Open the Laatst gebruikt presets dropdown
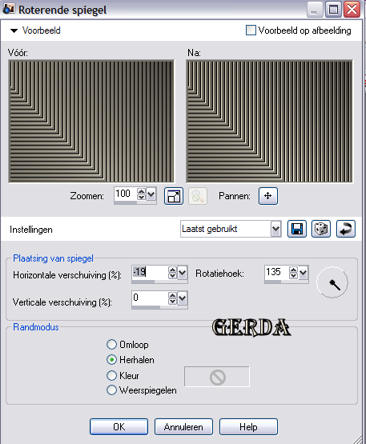366x444 pixels. click(275, 229)
